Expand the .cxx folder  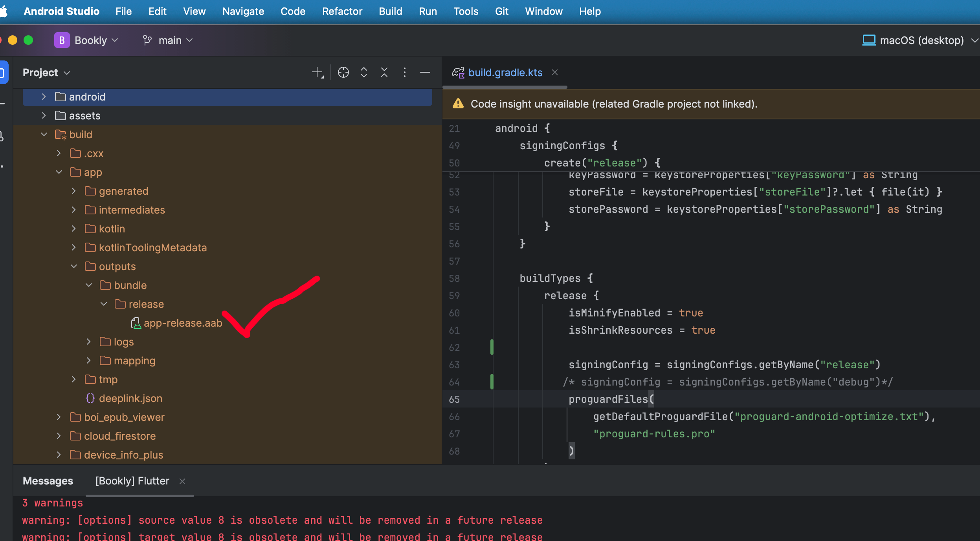pos(59,153)
